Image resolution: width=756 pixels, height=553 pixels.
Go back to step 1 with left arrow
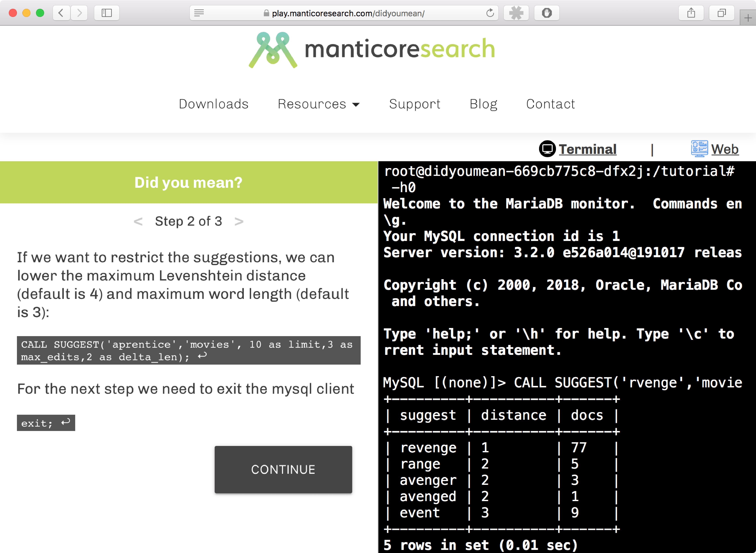(x=138, y=221)
